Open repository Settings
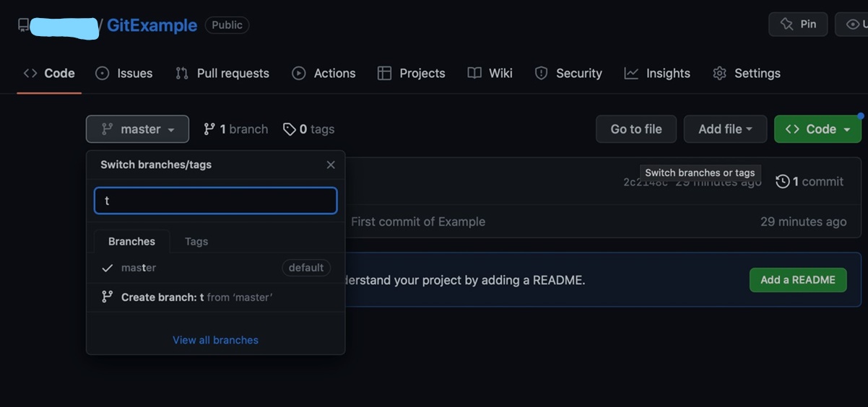The height and width of the screenshot is (407, 868). click(x=747, y=73)
